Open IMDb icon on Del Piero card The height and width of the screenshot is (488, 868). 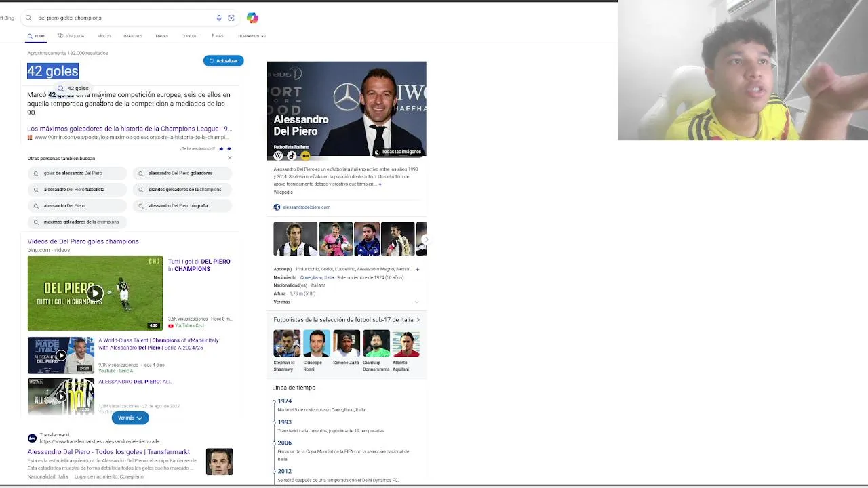[305, 155]
